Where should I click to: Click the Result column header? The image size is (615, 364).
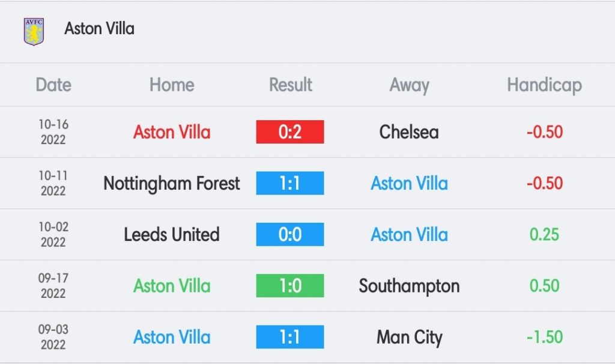click(290, 85)
